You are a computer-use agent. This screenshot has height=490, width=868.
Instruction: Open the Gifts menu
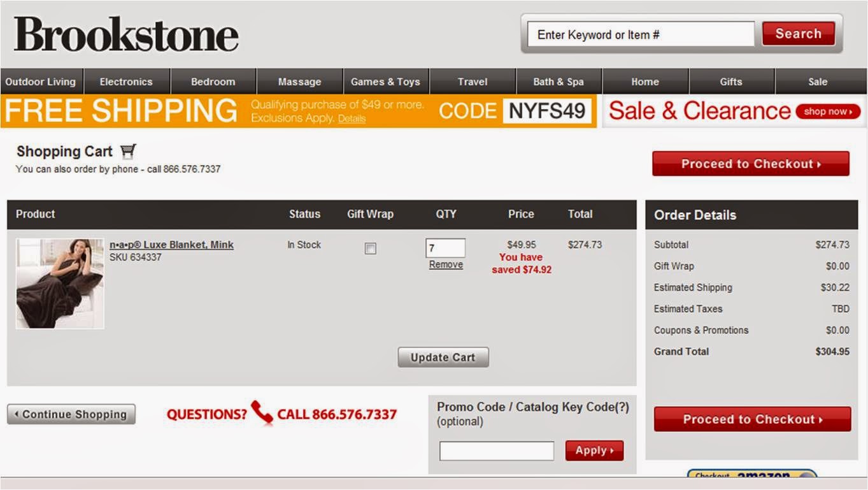[x=731, y=82]
